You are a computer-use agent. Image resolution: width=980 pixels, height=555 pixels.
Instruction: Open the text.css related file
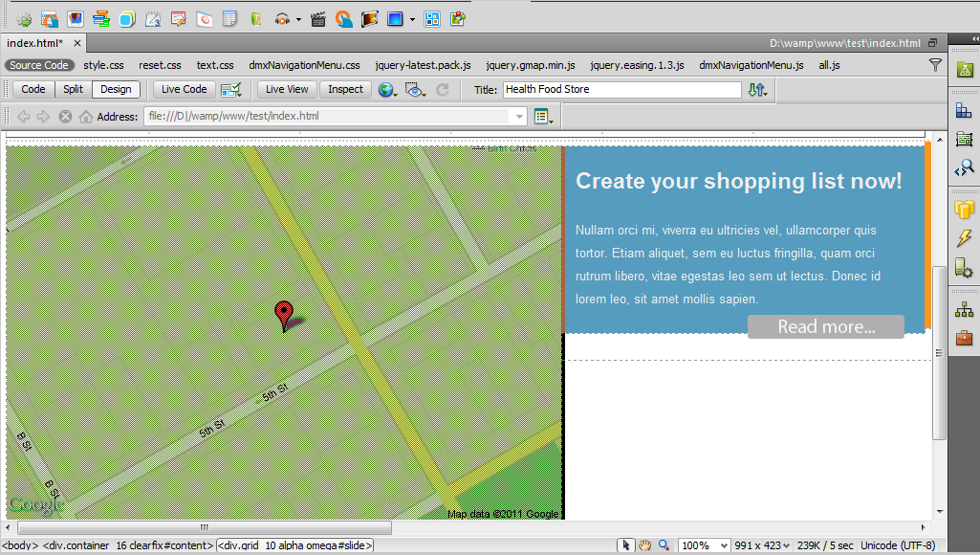(215, 65)
